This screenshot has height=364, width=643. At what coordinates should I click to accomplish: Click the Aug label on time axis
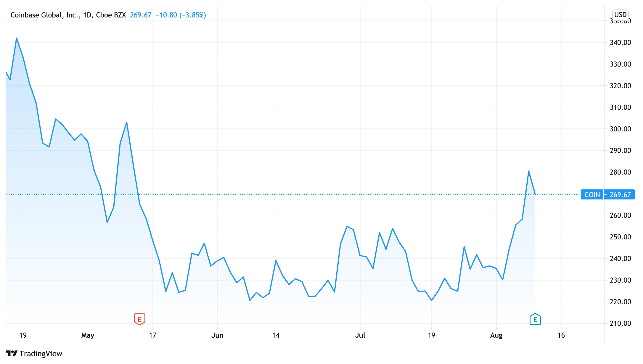[496, 336]
